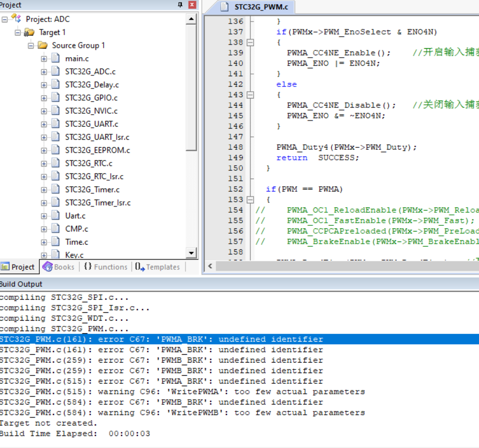
Task: Click the editor horizontal scroll-left arrow
Action: pos(210,266)
